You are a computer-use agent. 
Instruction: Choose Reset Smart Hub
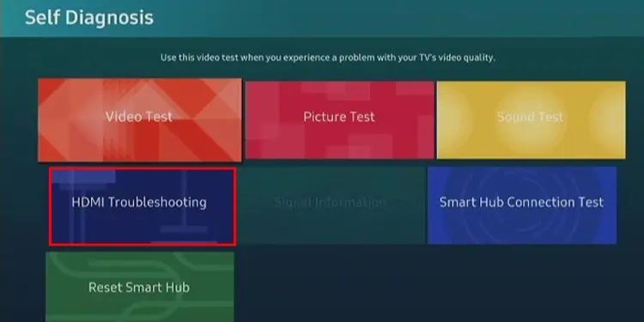(140, 287)
